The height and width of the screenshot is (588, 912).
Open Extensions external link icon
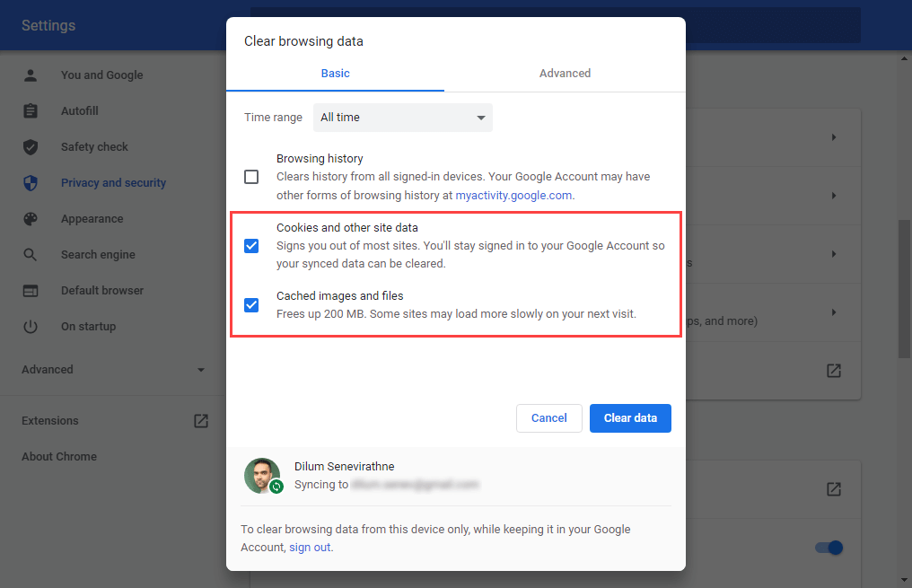click(201, 421)
